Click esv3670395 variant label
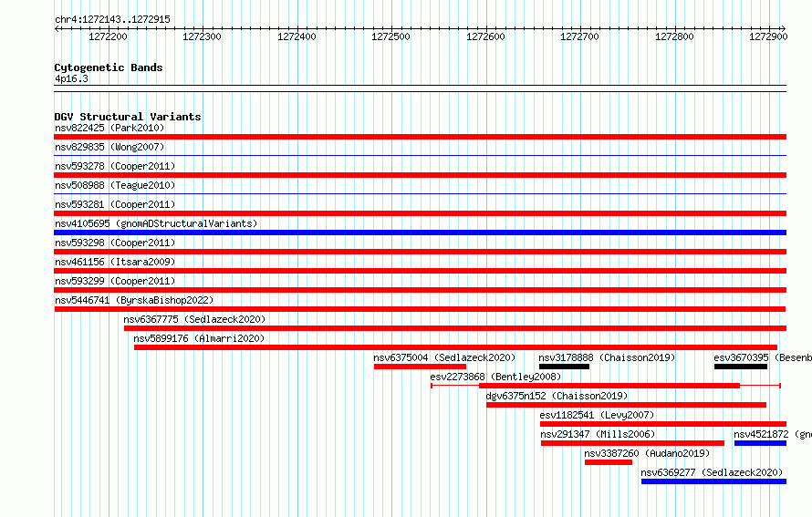Viewport: 812px width, 517px height. [x=763, y=357]
